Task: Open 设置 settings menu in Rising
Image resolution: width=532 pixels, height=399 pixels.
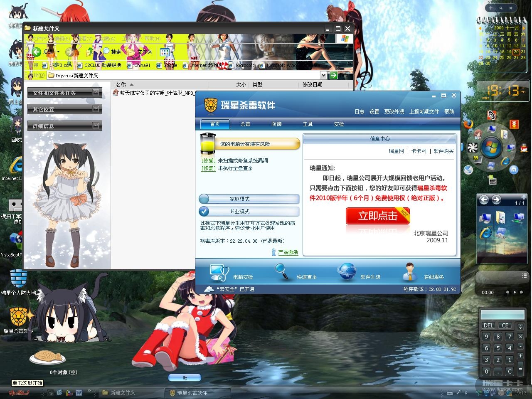Action: point(374,111)
